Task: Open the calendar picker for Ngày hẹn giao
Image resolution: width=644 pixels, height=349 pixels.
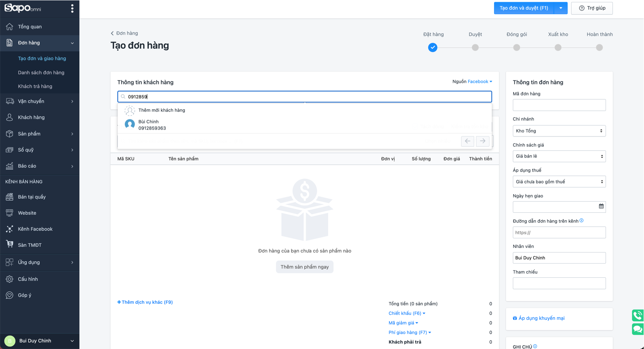Action: pos(601,206)
